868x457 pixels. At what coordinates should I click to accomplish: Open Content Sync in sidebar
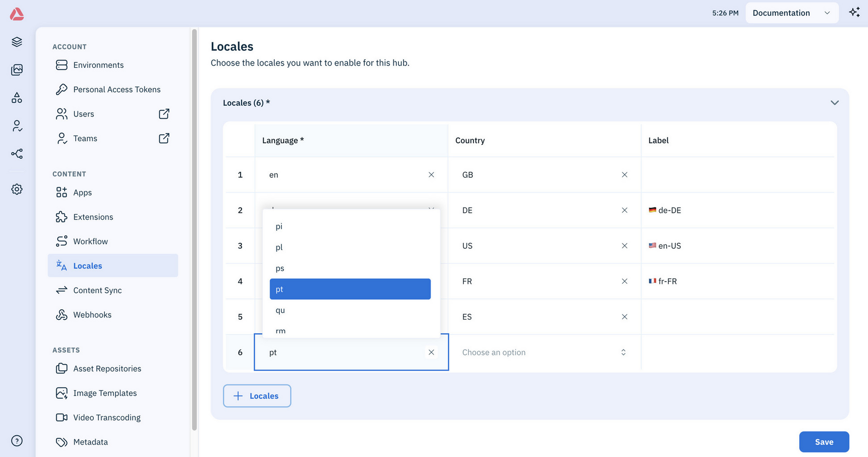[x=113, y=290]
